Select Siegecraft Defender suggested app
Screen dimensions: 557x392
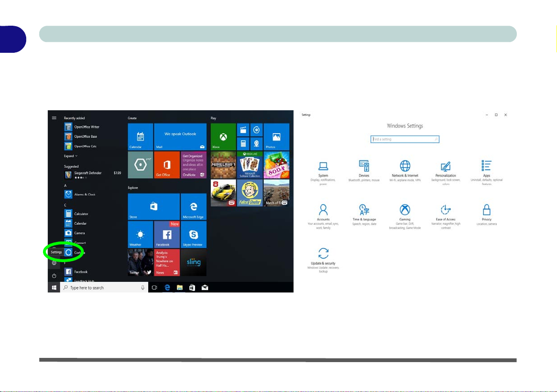tap(93, 175)
